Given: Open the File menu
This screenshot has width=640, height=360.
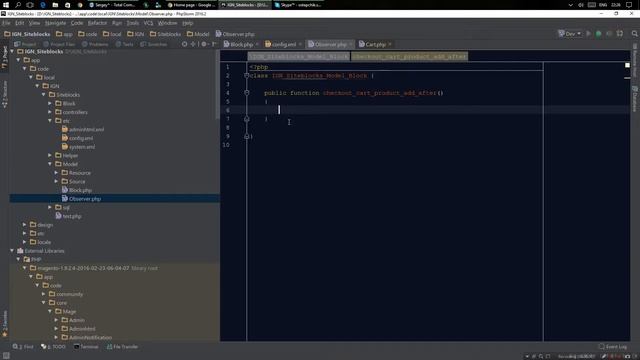Looking at the screenshot, I should tap(6, 23).
